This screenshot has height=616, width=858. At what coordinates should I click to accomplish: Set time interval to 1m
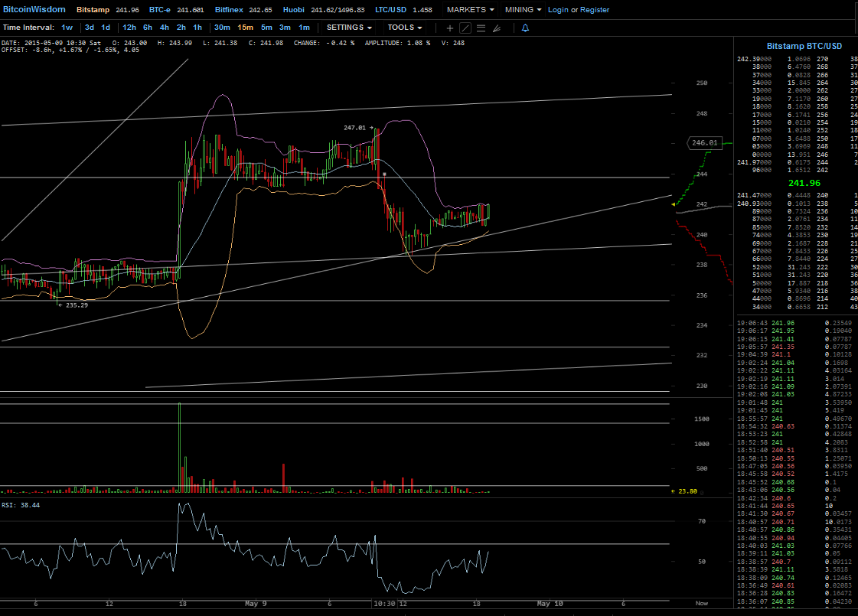(304, 28)
